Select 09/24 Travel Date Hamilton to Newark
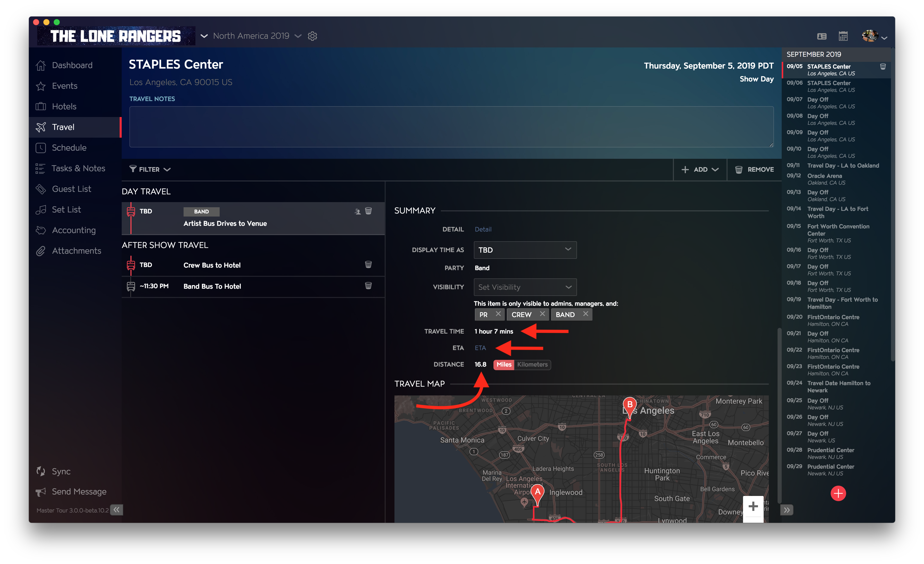 click(837, 387)
